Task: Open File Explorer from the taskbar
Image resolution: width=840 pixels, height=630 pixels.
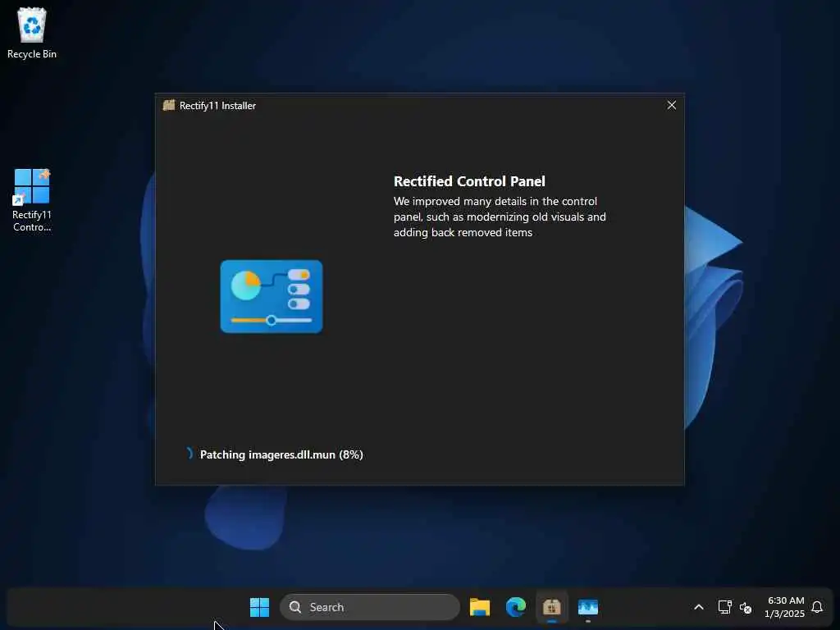Action: (479, 607)
